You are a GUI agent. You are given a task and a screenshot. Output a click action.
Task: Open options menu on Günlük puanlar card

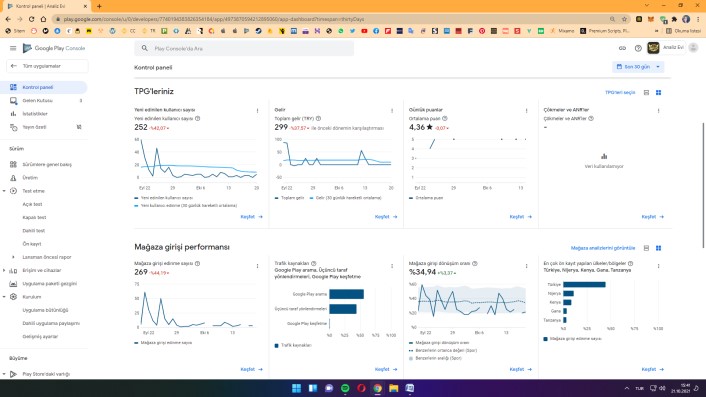[526, 110]
